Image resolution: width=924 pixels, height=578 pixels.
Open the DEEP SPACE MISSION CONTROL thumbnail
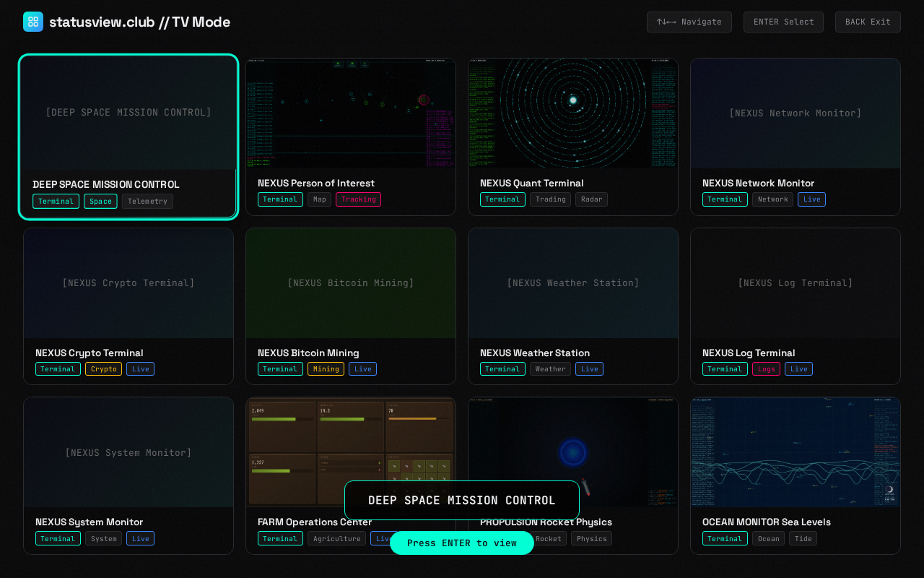point(128,113)
